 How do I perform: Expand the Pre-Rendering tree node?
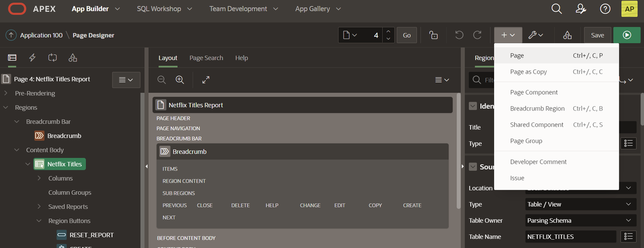pyautogui.click(x=6, y=93)
